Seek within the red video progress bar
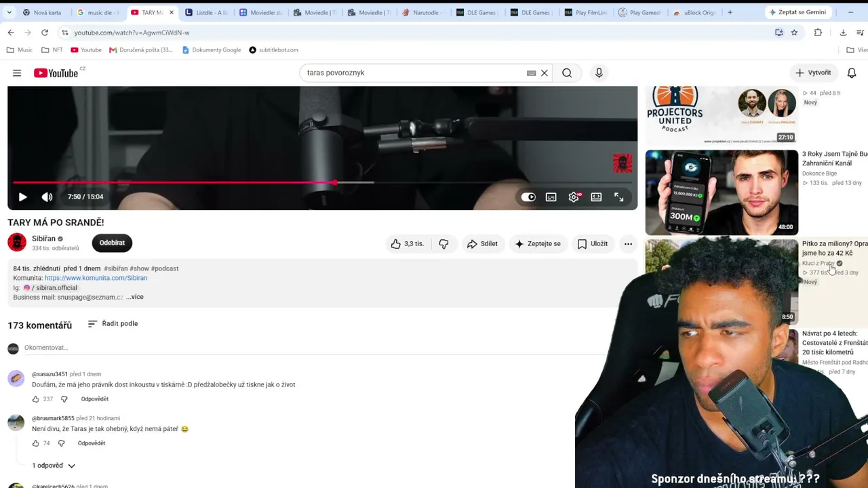 tap(174, 182)
